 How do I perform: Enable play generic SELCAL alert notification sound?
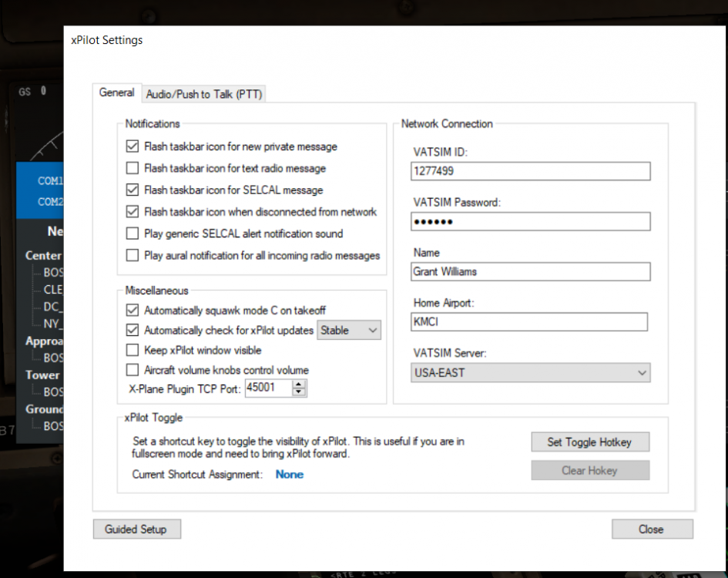pyautogui.click(x=132, y=234)
